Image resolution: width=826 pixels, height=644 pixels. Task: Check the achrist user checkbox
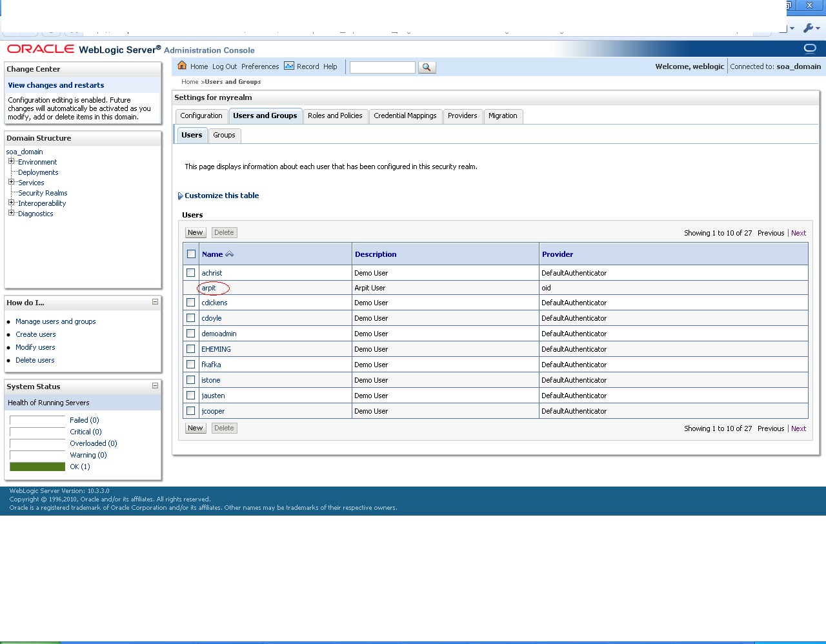point(190,272)
